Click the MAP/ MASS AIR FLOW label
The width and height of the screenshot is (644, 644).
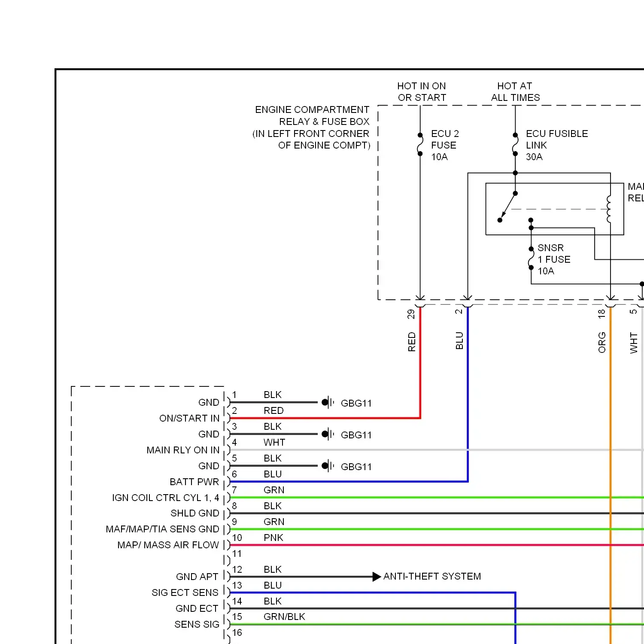pos(168,545)
